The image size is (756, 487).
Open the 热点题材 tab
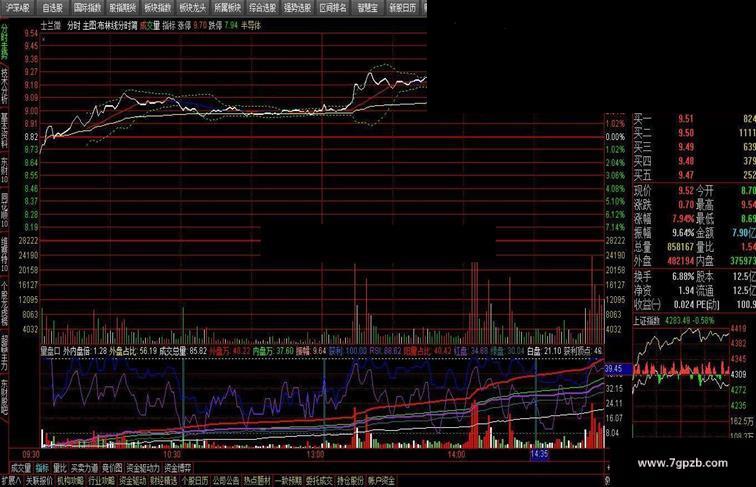pyautogui.click(x=256, y=480)
